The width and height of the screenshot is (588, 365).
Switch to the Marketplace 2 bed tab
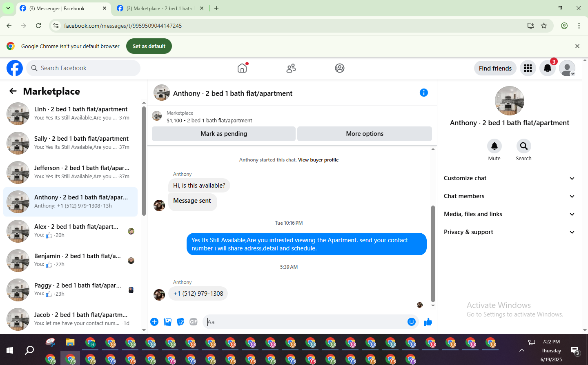[160, 9]
